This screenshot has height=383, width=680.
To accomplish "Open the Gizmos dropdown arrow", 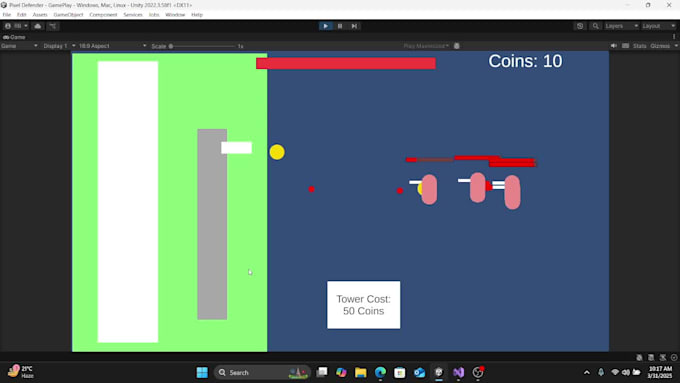I will pyautogui.click(x=676, y=46).
